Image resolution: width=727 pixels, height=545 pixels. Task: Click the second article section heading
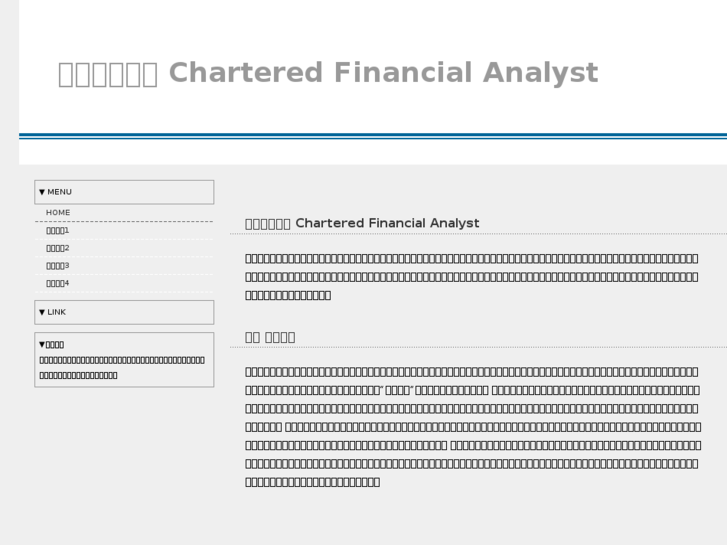(270, 337)
